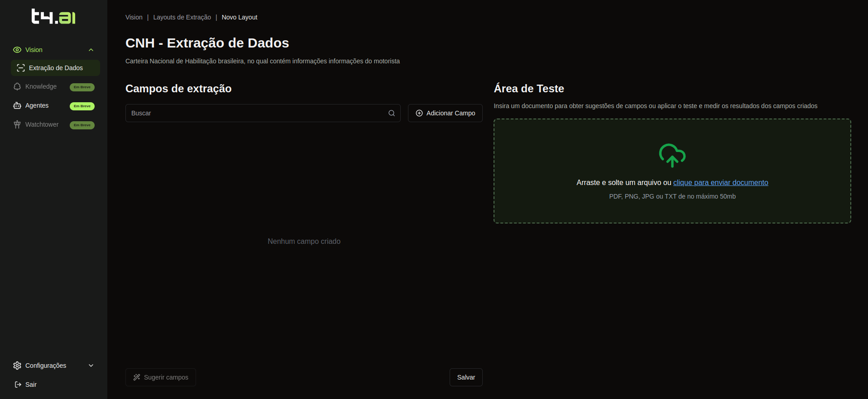
Task: Navigate to Vision breadcrumb link
Action: point(134,17)
